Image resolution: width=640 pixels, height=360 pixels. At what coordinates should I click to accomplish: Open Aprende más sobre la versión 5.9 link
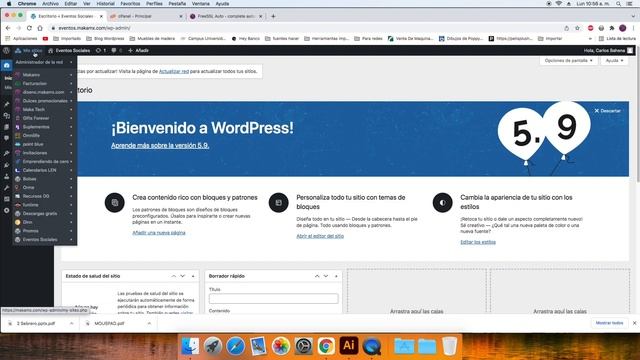pyautogui.click(x=160, y=146)
